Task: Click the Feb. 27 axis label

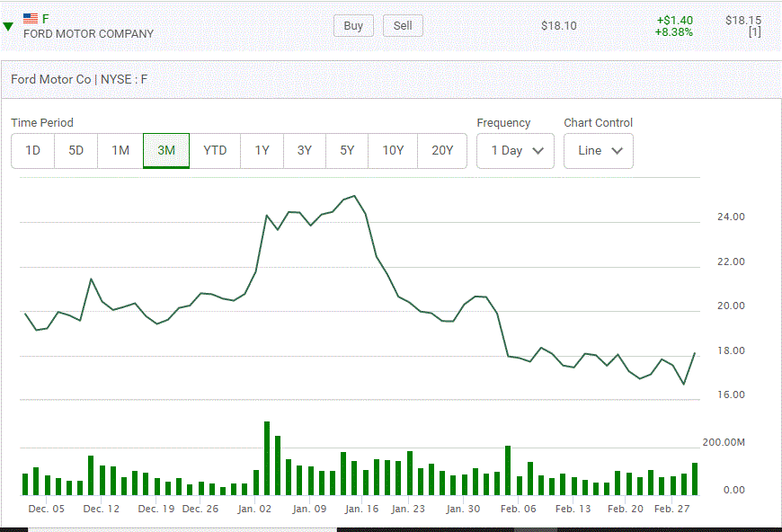Action: pos(671,509)
